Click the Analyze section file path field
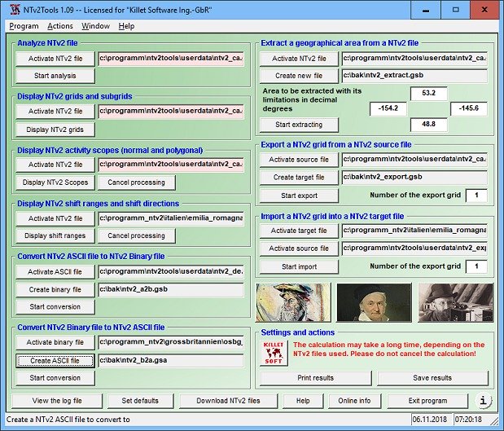This screenshot has height=431, width=504. 171,59
